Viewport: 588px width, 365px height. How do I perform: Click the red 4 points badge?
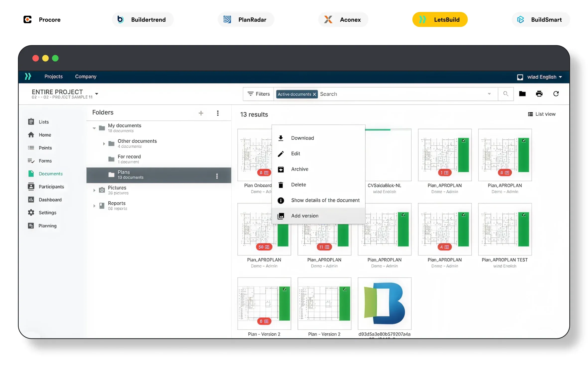click(444, 247)
